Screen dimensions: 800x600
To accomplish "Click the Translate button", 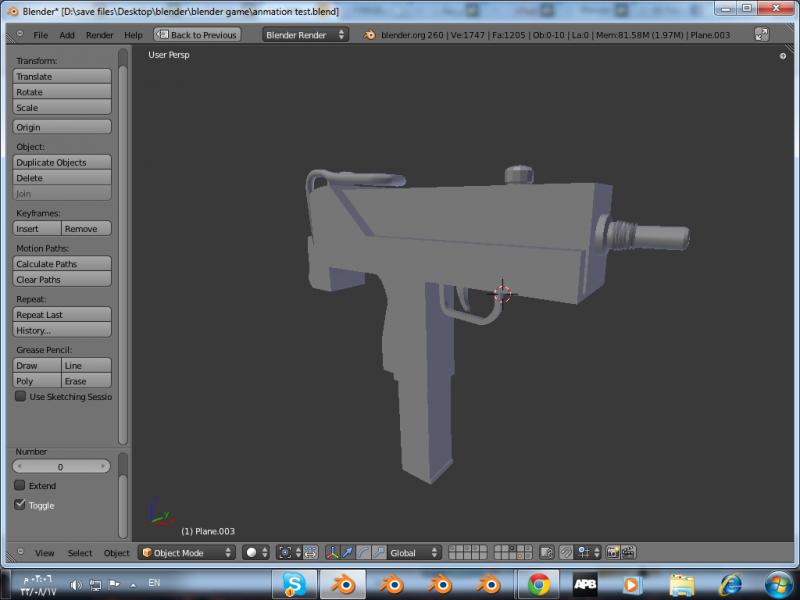I will point(62,77).
